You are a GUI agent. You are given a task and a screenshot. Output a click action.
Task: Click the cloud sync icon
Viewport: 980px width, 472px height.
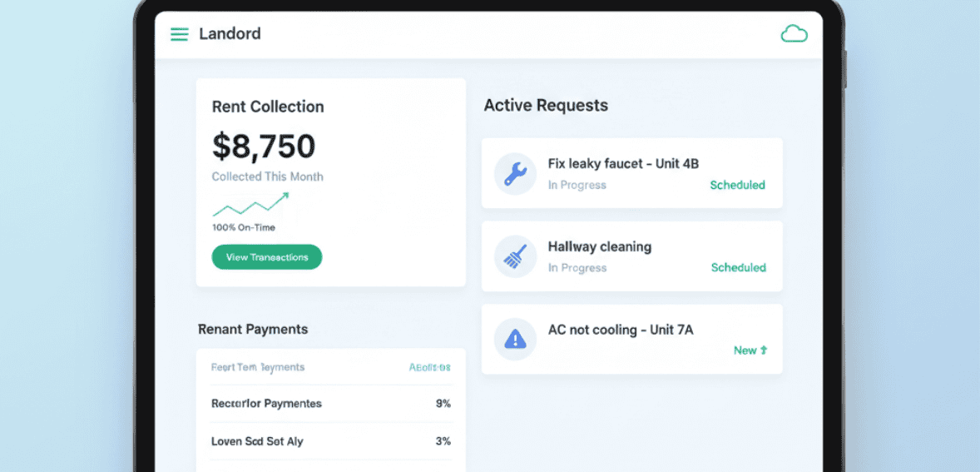tap(794, 34)
